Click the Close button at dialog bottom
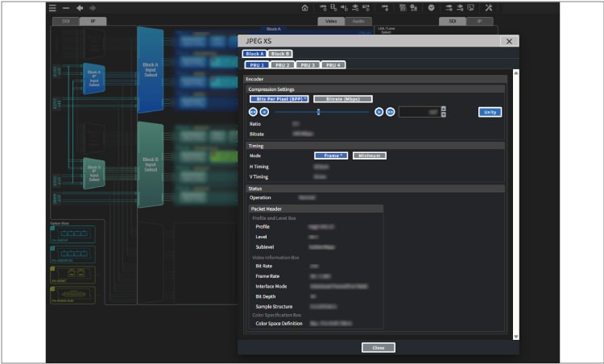604x364 pixels. (378, 347)
